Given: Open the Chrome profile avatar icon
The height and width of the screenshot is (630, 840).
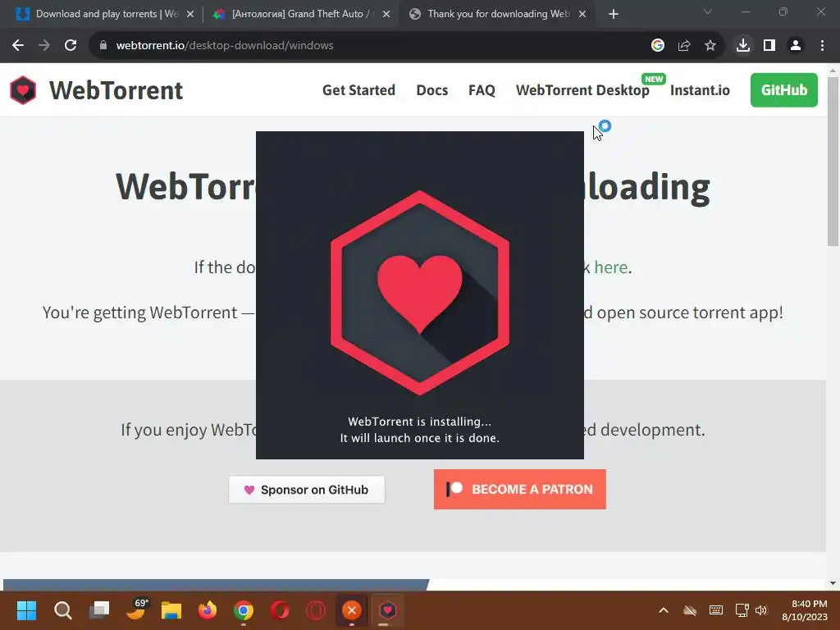Looking at the screenshot, I should click(x=796, y=46).
